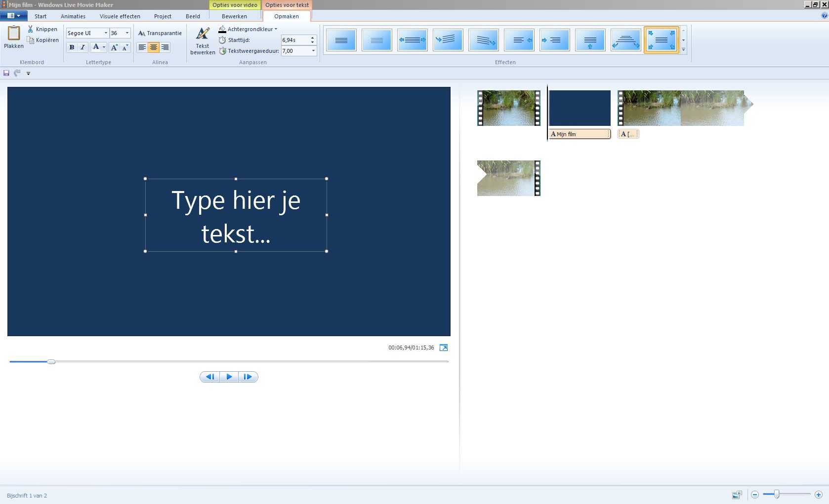Toggle italic text formatting
829x504 pixels.
[83, 47]
